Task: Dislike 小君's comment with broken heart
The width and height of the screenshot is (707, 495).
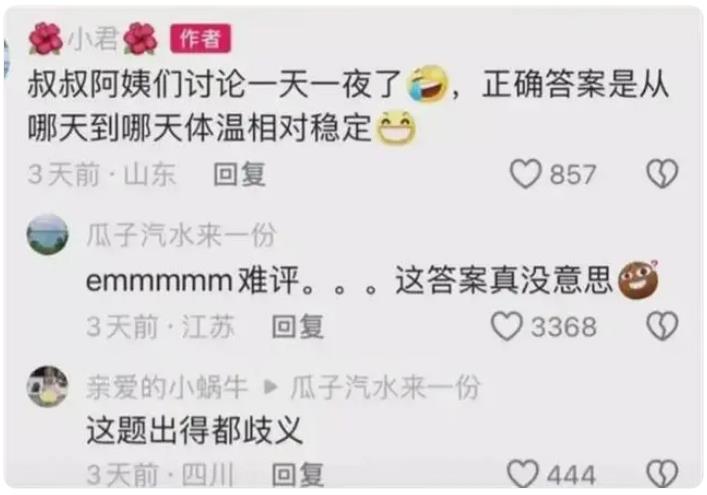Action: pyautogui.click(x=662, y=174)
